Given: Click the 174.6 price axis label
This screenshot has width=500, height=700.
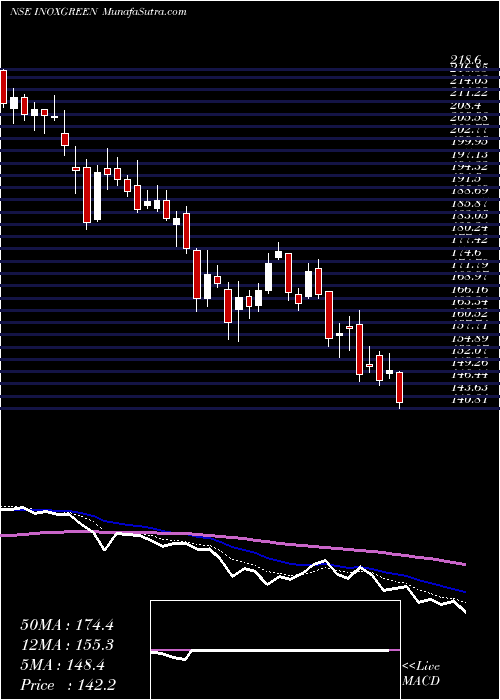Looking at the screenshot, I should click(466, 253).
